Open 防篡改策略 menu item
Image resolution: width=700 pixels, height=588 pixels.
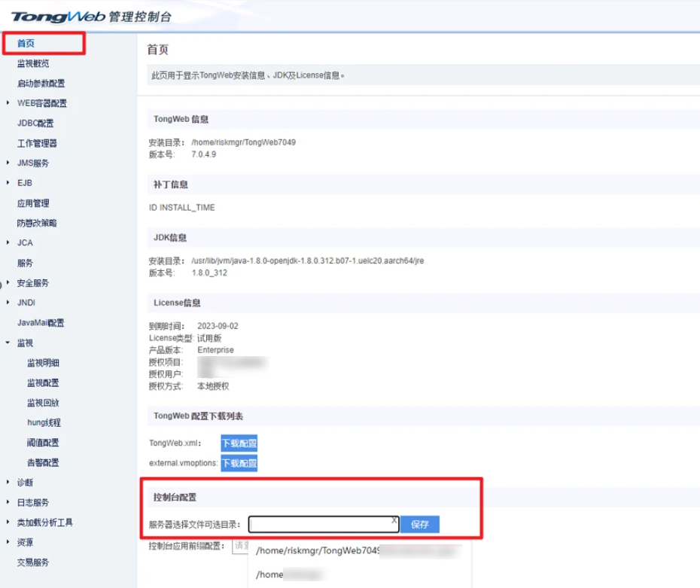pos(37,224)
